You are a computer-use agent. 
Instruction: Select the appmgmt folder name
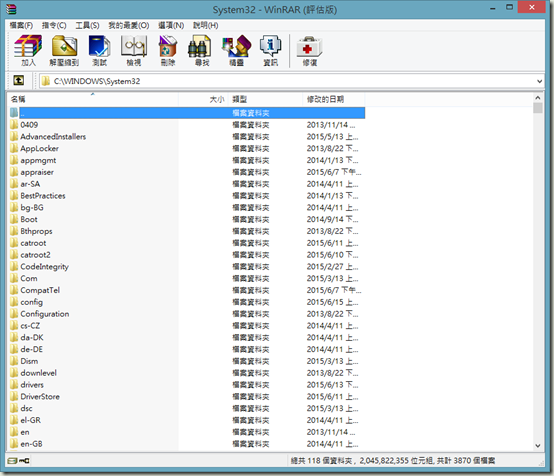tap(38, 160)
